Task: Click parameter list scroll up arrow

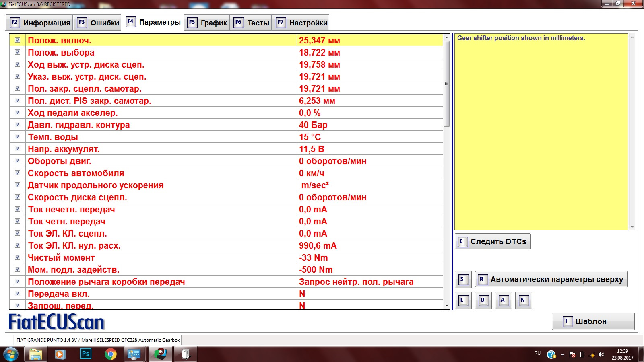Action: coord(446,37)
